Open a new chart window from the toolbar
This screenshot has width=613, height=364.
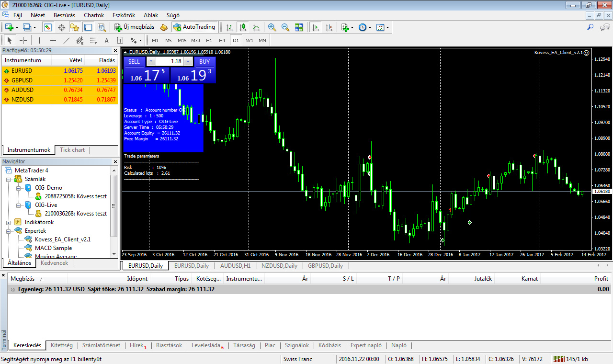pos(9,27)
